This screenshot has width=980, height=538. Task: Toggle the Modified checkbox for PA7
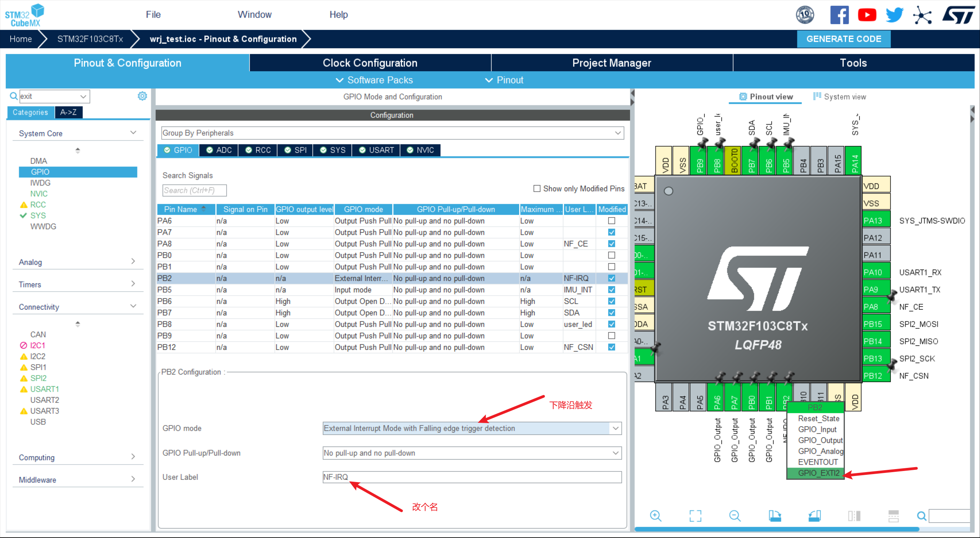612,232
